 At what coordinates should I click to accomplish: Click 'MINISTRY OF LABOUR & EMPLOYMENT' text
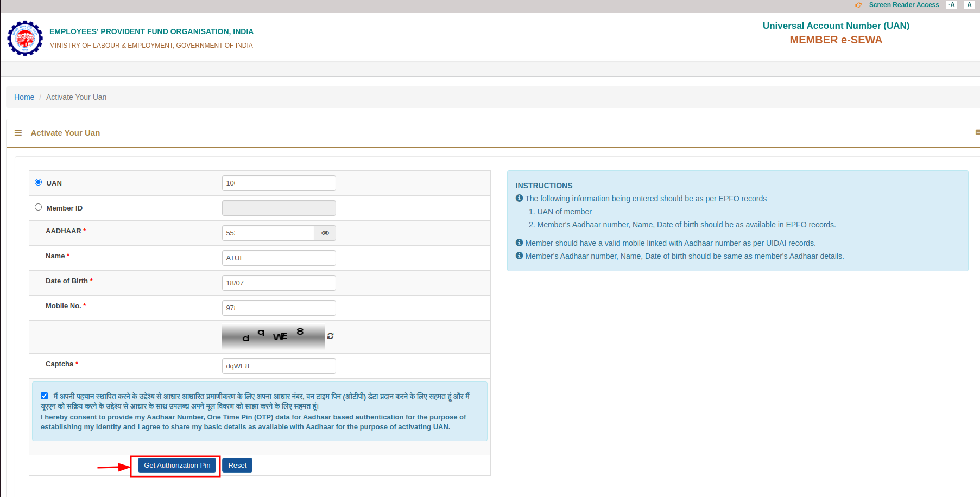point(151,46)
